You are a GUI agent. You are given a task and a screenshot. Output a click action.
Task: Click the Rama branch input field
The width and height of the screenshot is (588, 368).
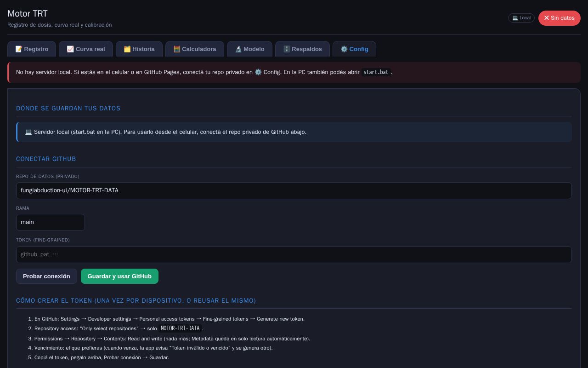[51, 222]
